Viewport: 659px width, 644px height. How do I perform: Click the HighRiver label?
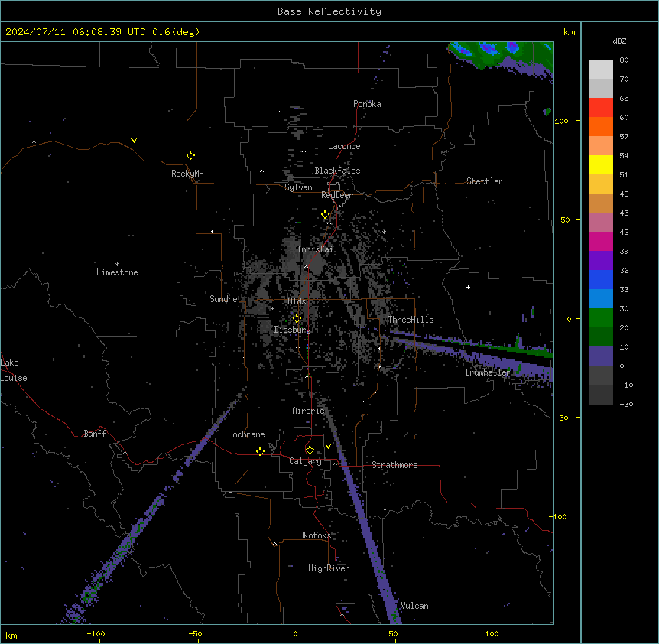329,568
